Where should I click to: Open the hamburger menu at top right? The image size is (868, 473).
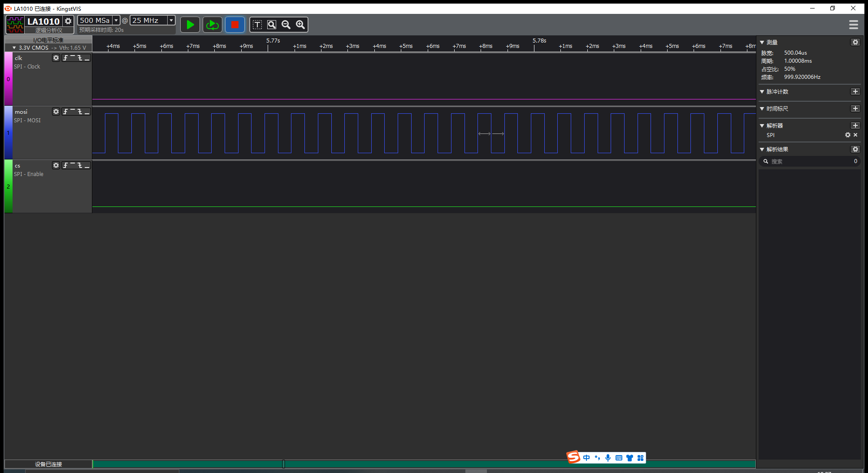[854, 25]
